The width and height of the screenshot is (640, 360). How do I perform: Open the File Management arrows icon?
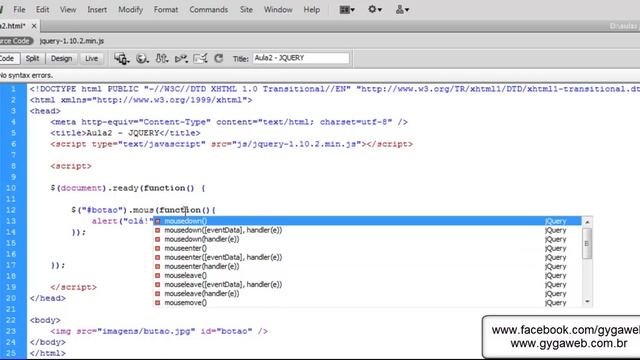click(x=162, y=58)
